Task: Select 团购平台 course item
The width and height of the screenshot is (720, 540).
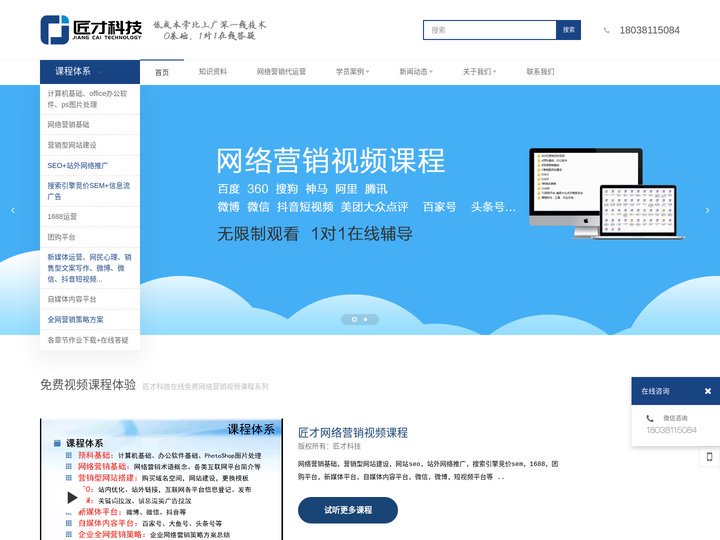Action: (x=90, y=237)
